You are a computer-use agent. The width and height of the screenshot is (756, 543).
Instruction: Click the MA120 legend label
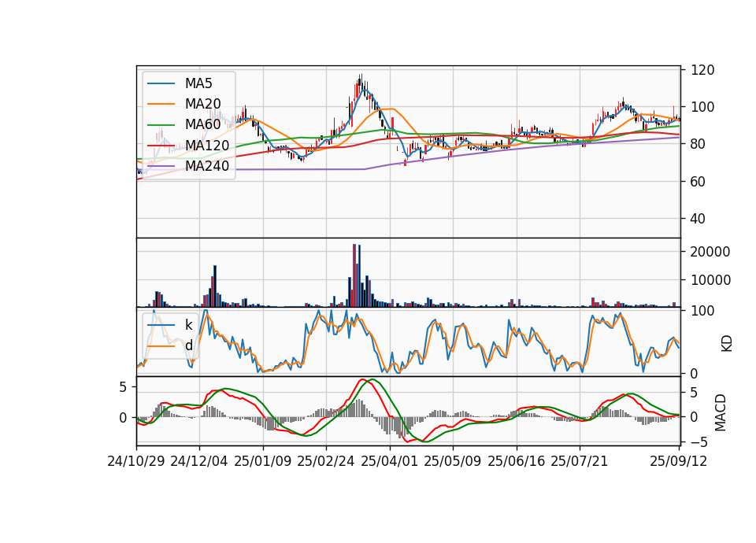(x=207, y=146)
